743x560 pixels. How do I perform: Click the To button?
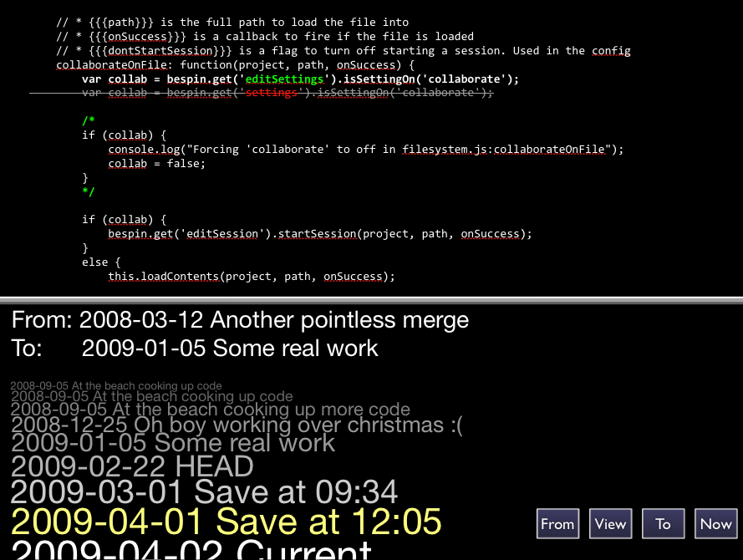click(x=663, y=523)
